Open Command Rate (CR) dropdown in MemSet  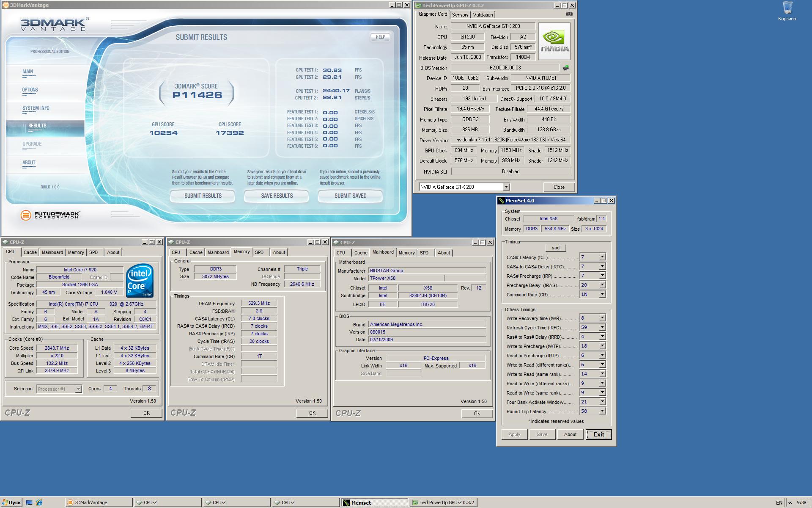coord(602,294)
